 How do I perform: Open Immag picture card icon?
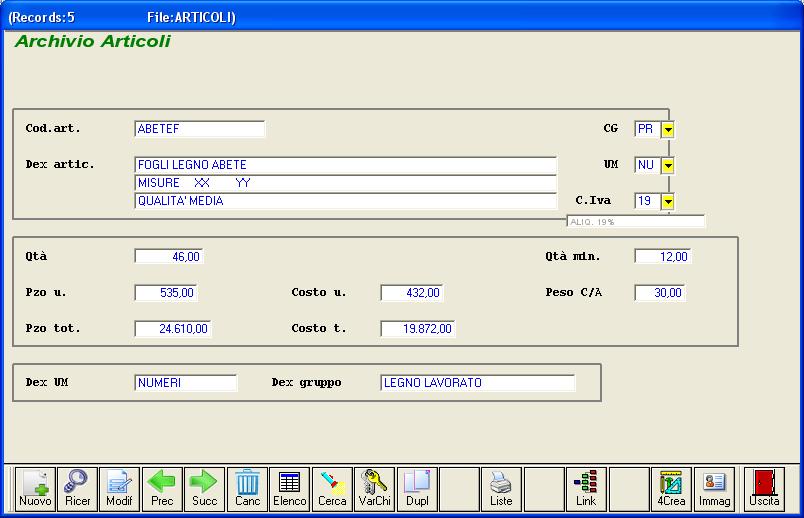pyautogui.click(x=714, y=489)
